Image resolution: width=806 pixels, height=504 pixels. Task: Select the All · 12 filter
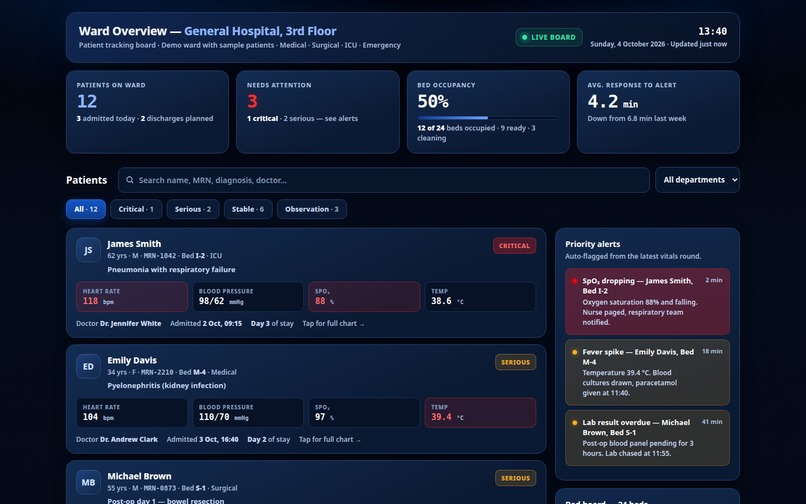point(86,209)
